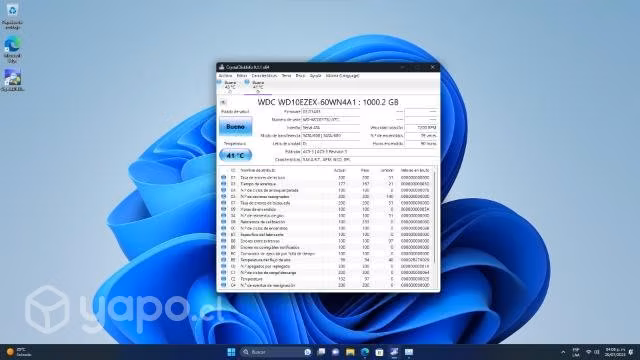
Task: Select the Tiempo de arranque attribute name
Action: (x=258, y=184)
